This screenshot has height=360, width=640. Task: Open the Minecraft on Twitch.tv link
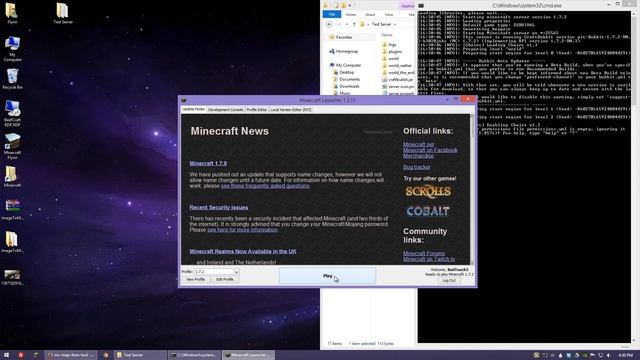429,259
